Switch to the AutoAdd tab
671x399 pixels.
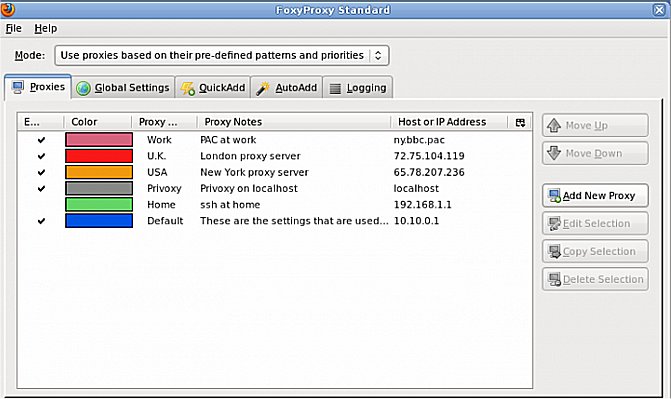[x=286, y=87]
